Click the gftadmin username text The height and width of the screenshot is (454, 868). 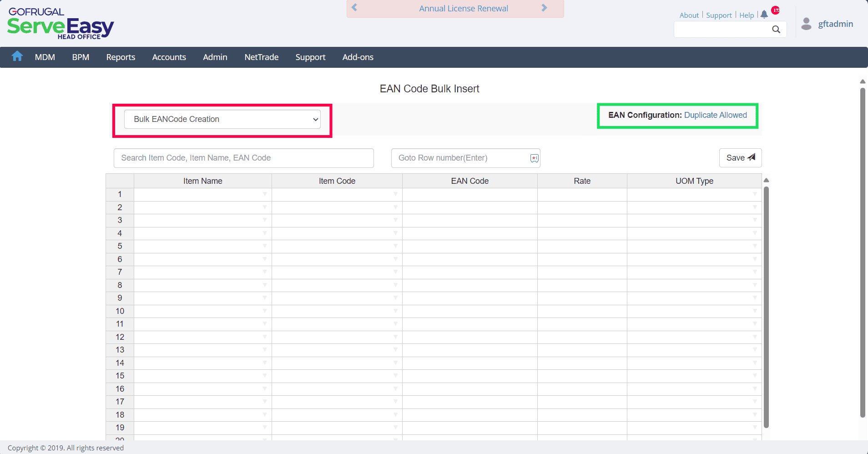pos(836,24)
